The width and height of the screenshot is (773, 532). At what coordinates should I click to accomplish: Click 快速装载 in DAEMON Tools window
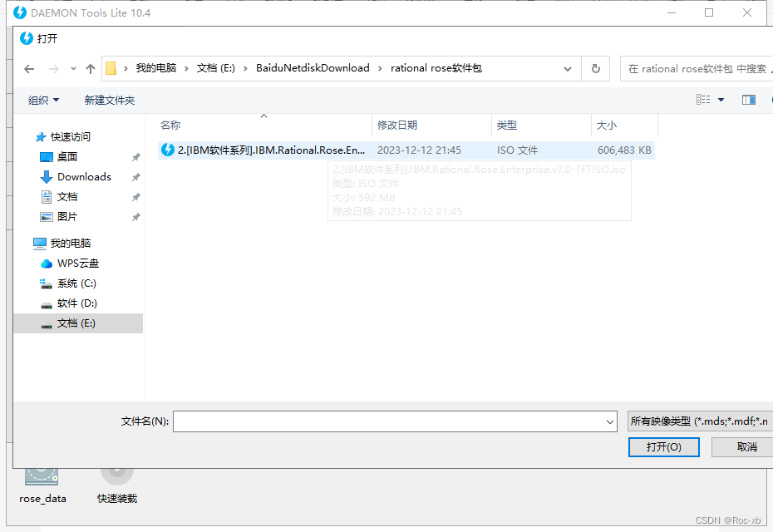pyautogui.click(x=117, y=485)
